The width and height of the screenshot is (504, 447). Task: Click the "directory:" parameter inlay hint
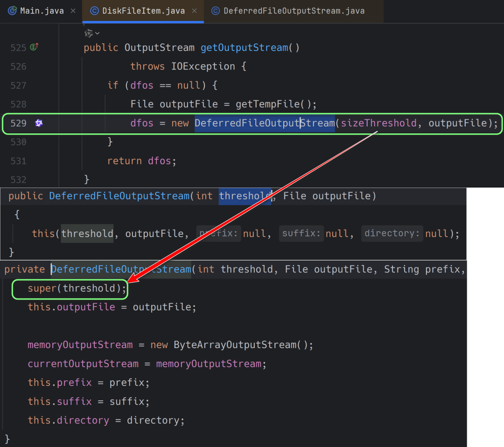pyautogui.click(x=392, y=234)
